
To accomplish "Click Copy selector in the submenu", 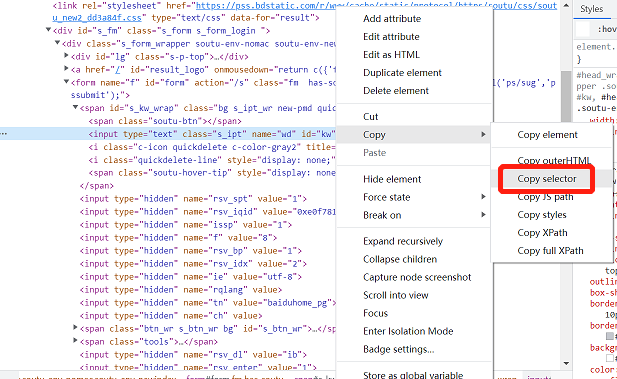I will (x=547, y=179).
